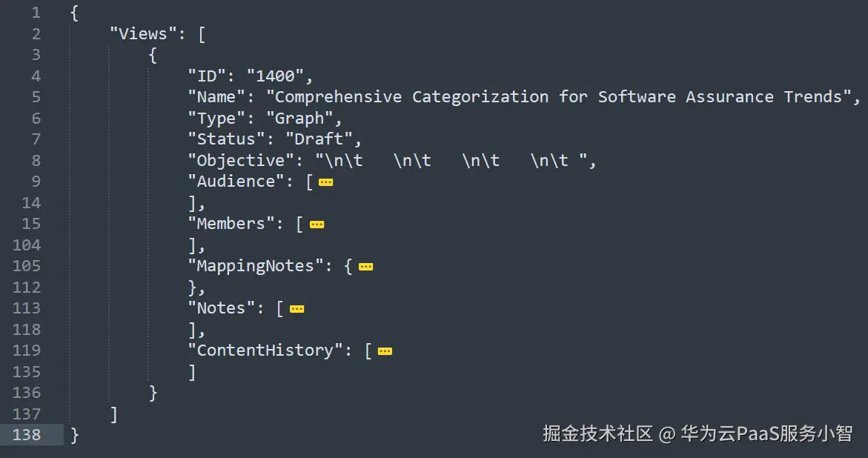Screen dimensions: 868x458
Task: Click the "MappingNotes" key text
Action: (255, 266)
